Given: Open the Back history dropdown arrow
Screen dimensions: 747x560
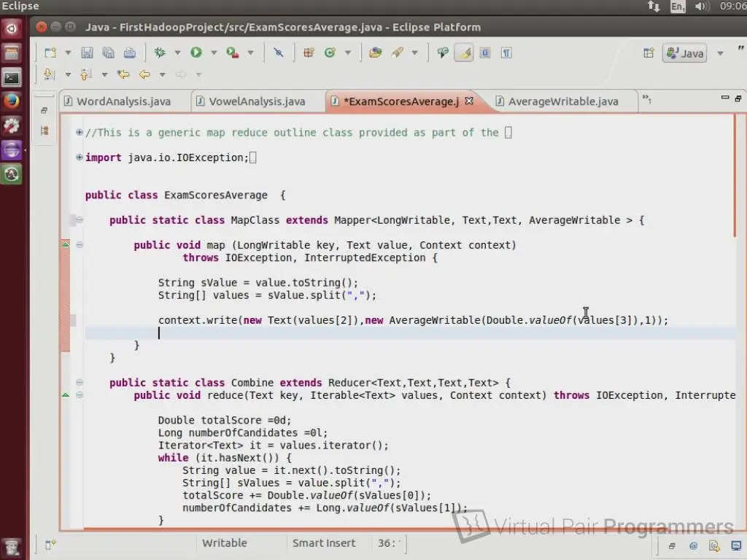Looking at the screenshot, I should tap(163, 75).
